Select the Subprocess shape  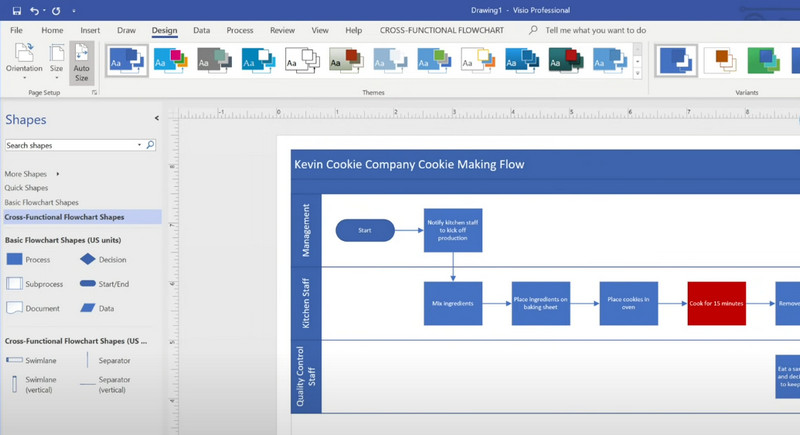pos(35,284)
